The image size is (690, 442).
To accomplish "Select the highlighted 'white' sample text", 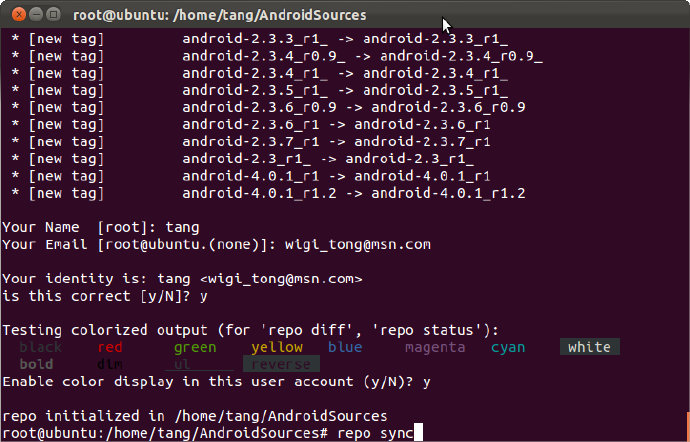I will (590, 347).
